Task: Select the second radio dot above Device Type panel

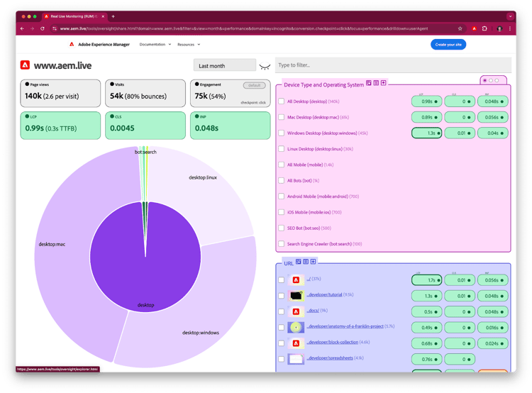Action: [x=491, y=80]
